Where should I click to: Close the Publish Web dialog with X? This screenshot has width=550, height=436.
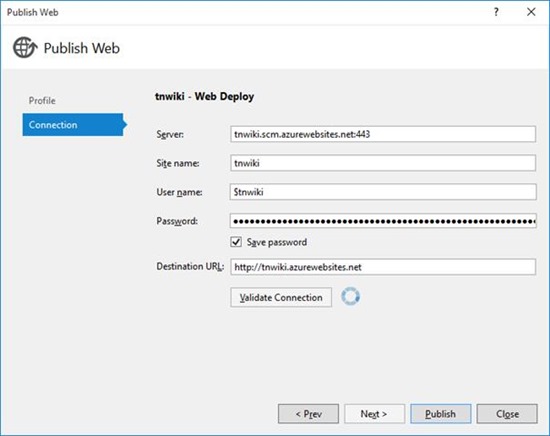click(x=531, y=12)
